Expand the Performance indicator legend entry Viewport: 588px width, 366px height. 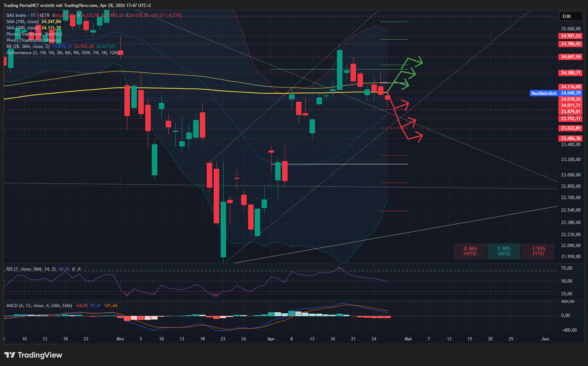coord(62,53)
